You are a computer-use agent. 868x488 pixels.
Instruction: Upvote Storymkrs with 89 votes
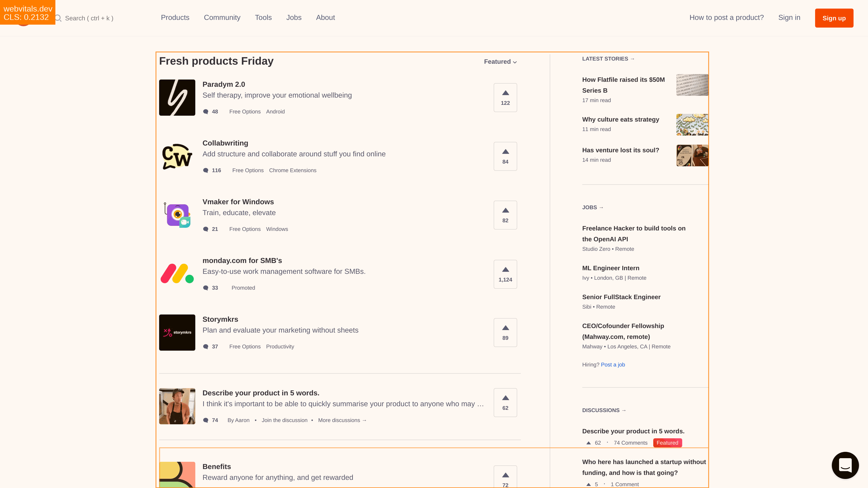[x=505, y=332]
